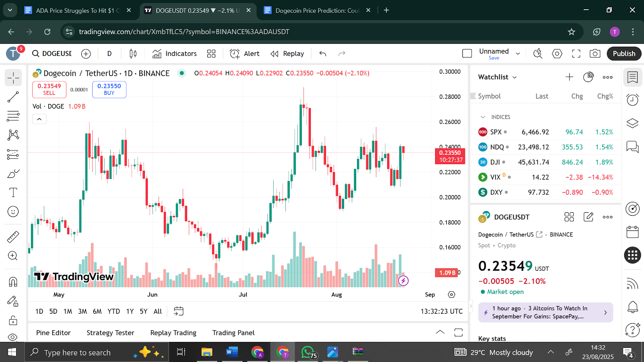Toggle hide all drawings eye icon
The image size is (644, 362).
13,337
